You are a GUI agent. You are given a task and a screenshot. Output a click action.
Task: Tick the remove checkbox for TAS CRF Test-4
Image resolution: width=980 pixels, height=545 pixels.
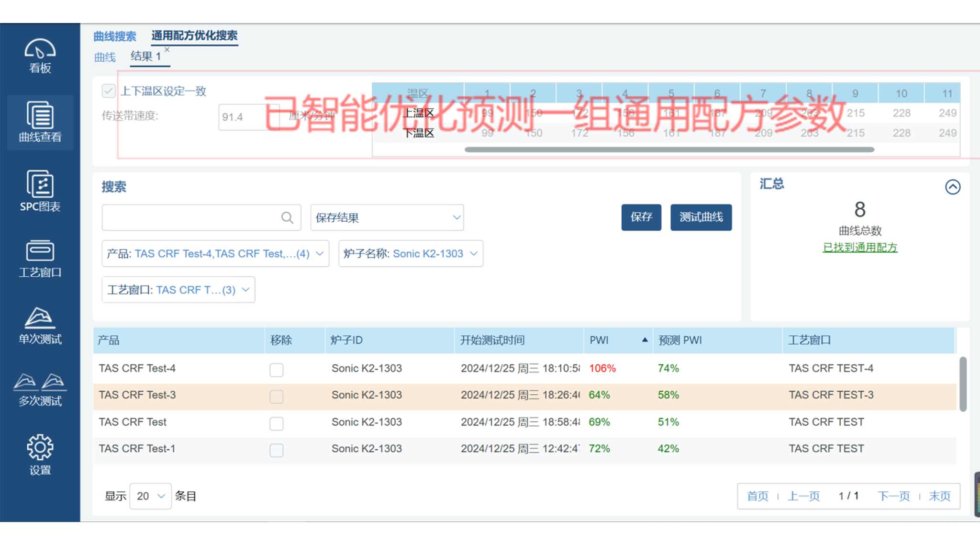point(276,370)
